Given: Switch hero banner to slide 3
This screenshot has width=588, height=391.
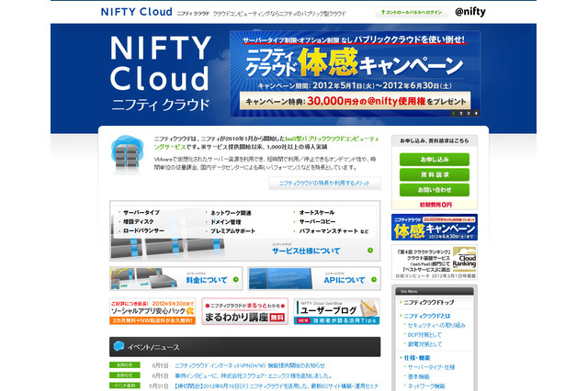Looking at the screenshot, I should point(469,113).
